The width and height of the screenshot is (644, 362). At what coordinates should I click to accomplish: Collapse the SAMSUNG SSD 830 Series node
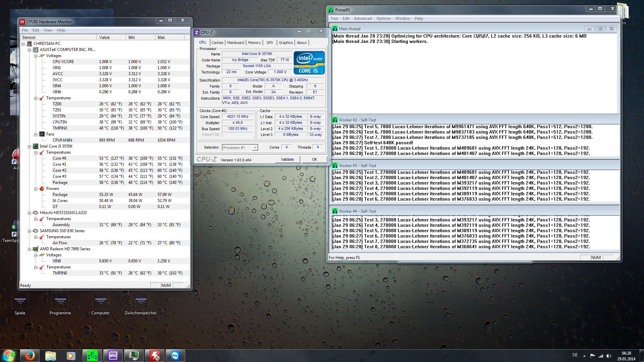point(30,231)
